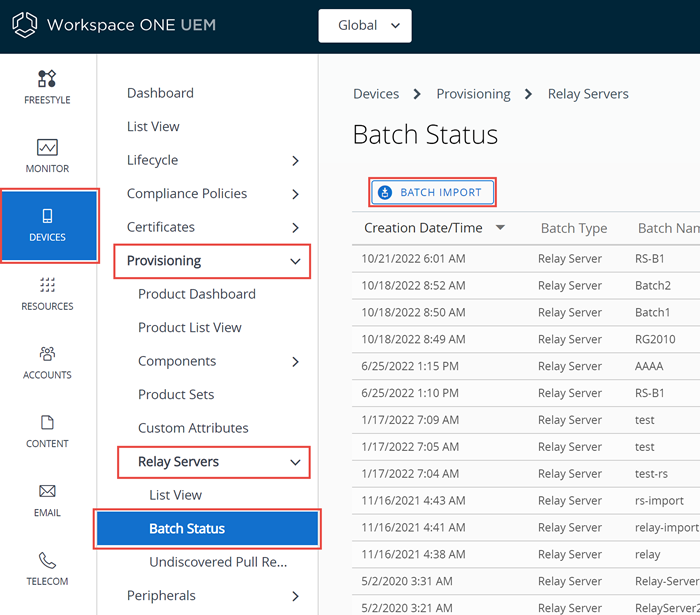Open the Content document icon
The width and height of the screenshot is (700, 615).
tap(47, 422)
